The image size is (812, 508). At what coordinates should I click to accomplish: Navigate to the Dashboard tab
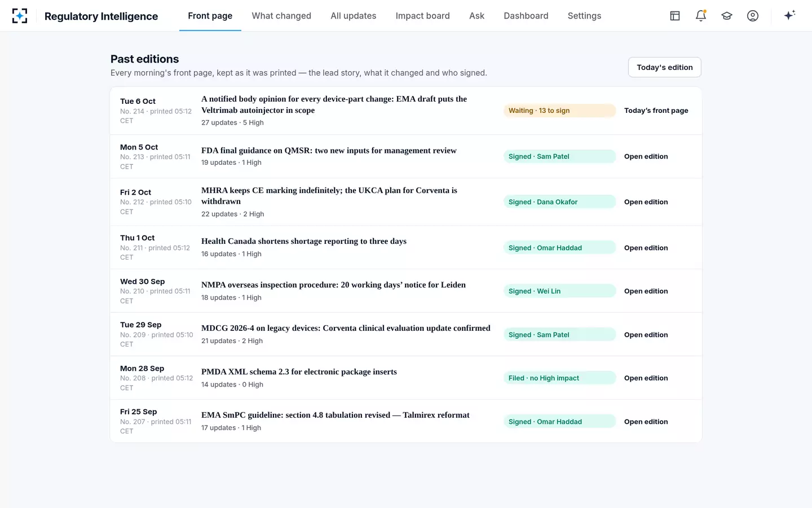(526, 16)
